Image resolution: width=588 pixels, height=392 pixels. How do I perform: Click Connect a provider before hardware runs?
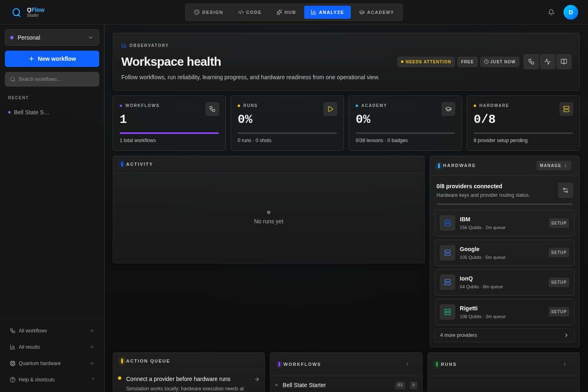(x=178, y=379)
